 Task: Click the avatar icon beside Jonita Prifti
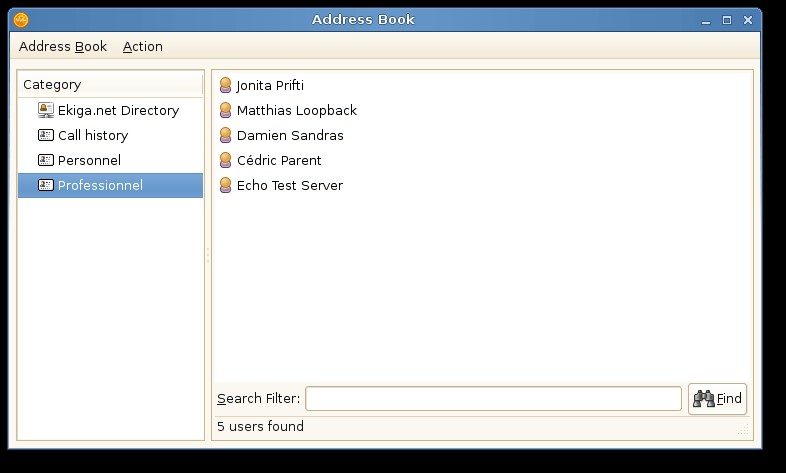(x=226, y=85)
